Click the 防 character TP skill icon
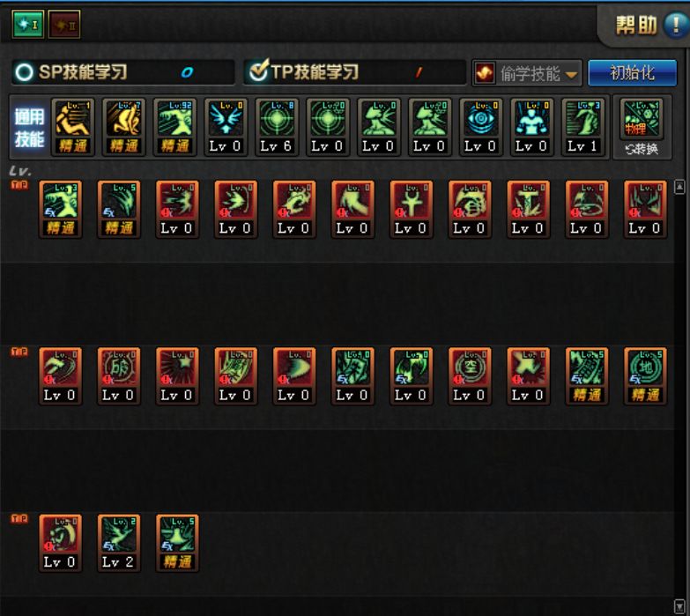 (x=119, y=376)
